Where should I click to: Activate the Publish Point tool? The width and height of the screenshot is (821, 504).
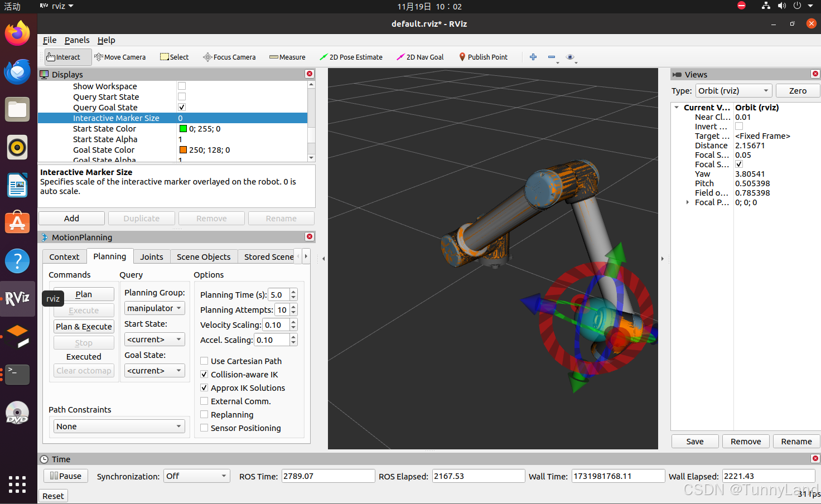point(483,57)
